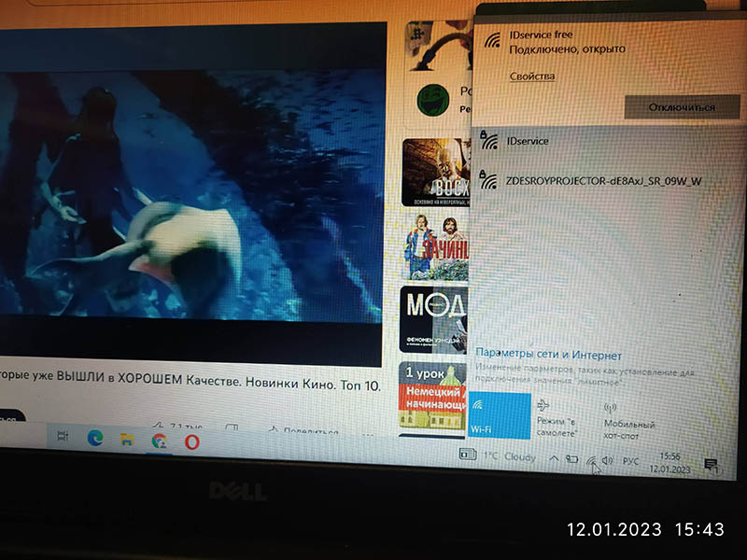Open the Свойства link for IDservice free
This screenshot has width=747, height=560.
click(532, 77)
